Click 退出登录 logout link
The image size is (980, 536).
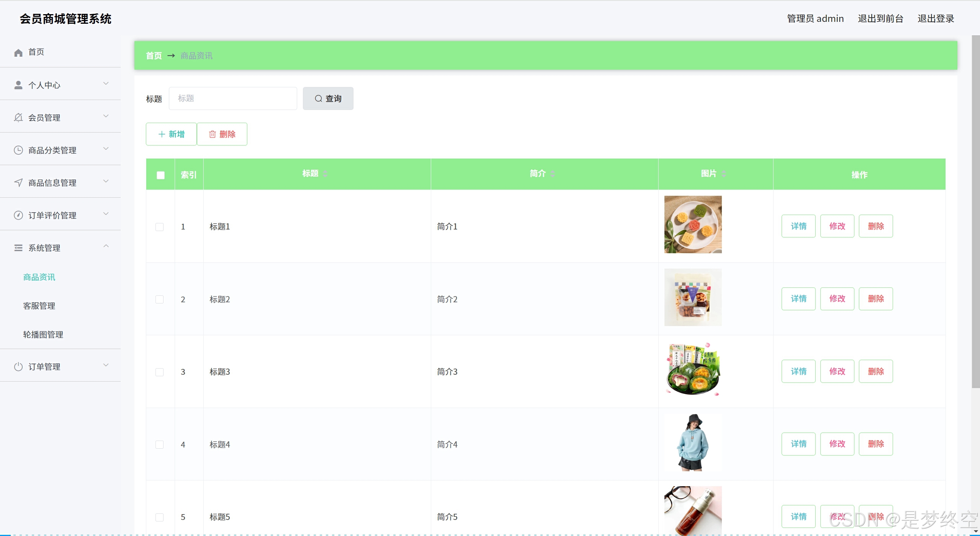935,18
